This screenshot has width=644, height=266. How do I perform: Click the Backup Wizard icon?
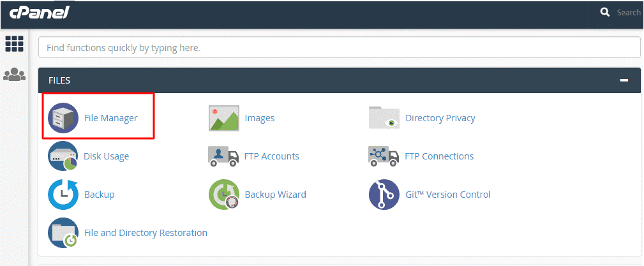(x=224, y=195)
